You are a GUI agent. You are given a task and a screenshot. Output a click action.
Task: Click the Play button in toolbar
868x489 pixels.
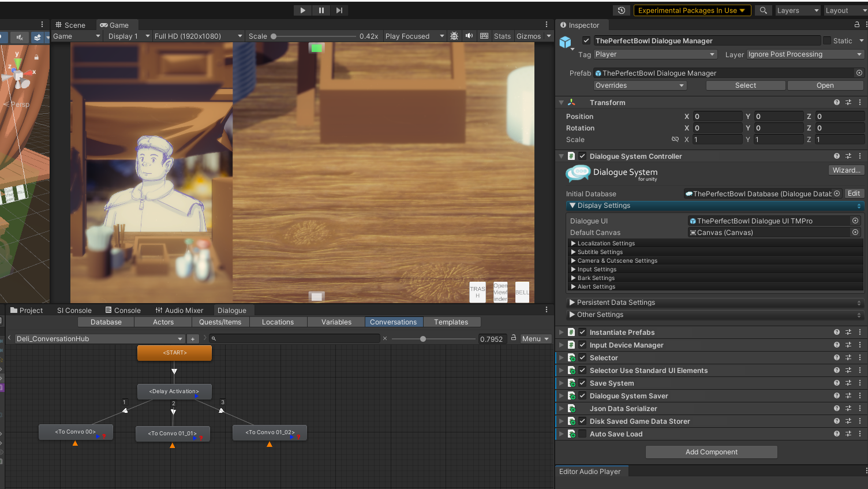pyautogui.click(x=302, y=10)
